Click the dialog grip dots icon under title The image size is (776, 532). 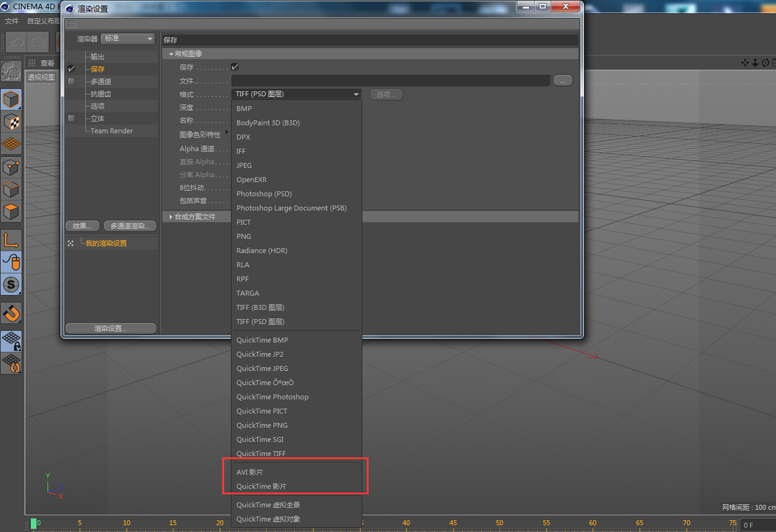click(x=72, y=24)
